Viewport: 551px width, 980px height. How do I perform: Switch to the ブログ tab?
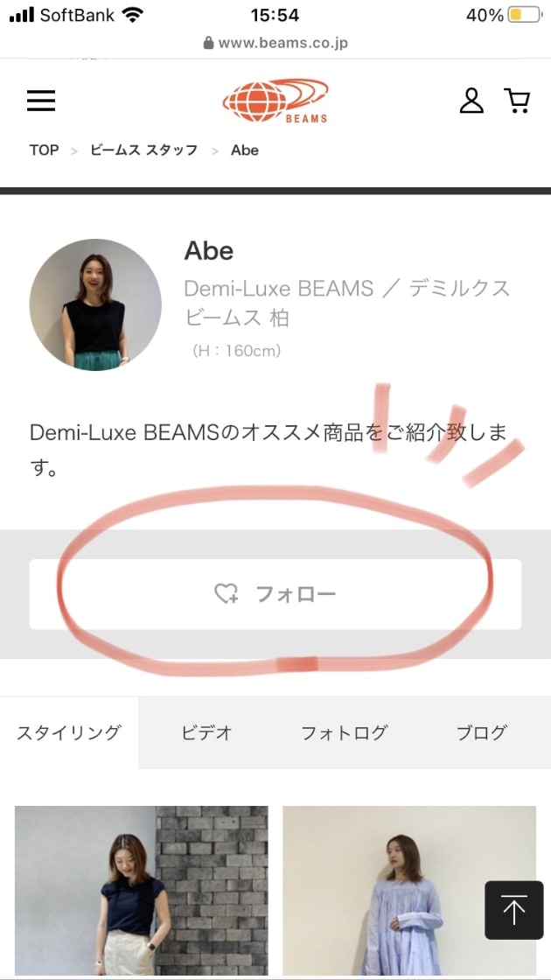(482, 732)
